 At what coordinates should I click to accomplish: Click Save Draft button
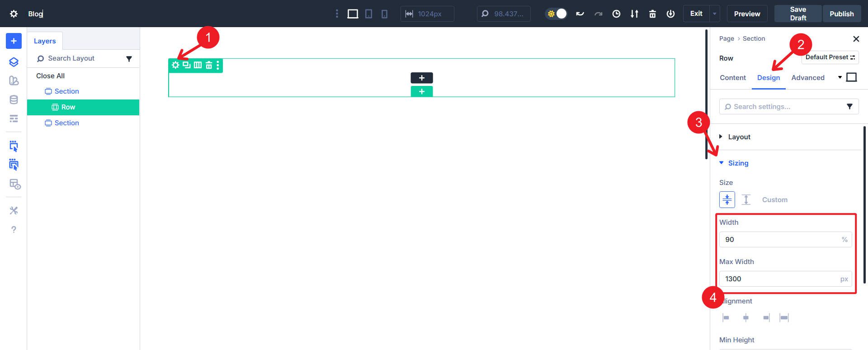798,14
